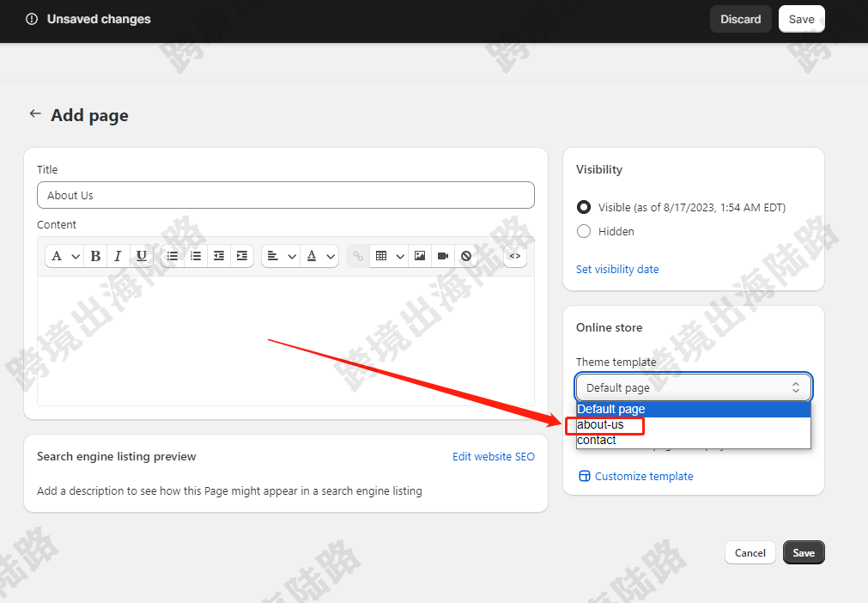Click the insert link icon
This screenshot has width=868, height=603.
(358, 256)
